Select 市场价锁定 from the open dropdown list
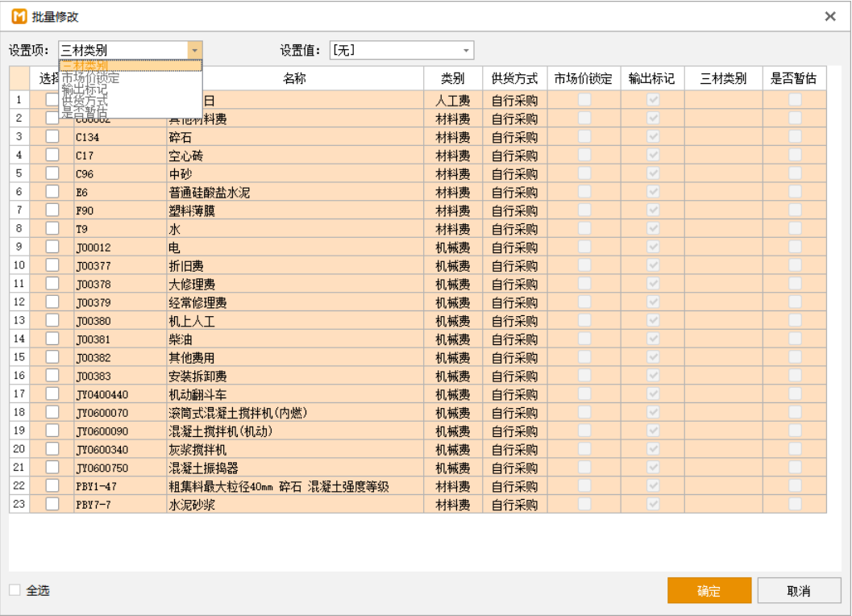 pyautogui.click(x=90, y=77)
